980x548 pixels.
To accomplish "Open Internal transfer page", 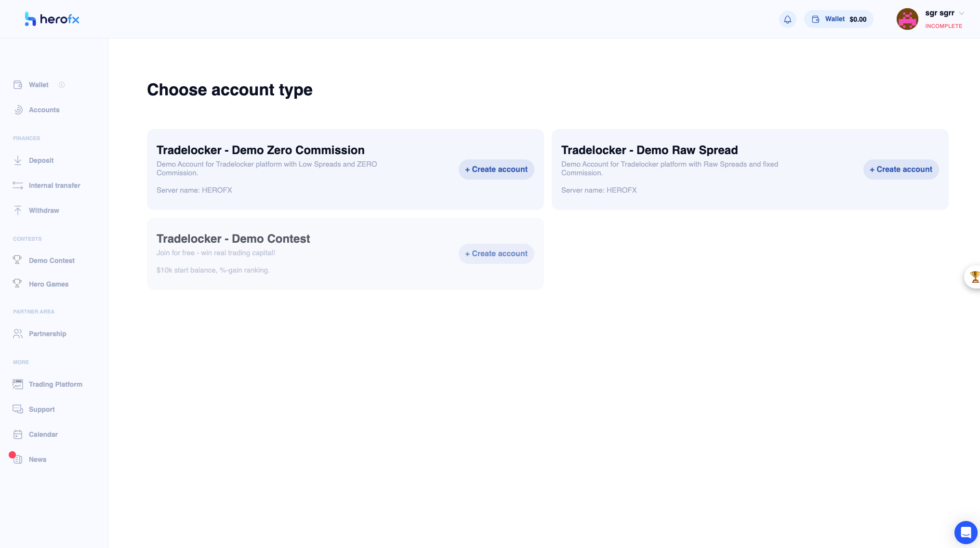I will (54, 185).
